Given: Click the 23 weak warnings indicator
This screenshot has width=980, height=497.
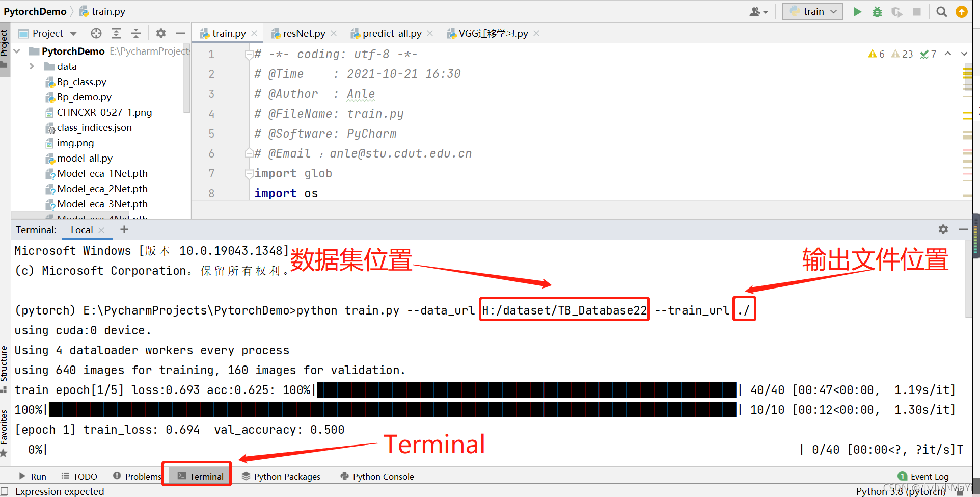Looking at the screenshot, I should 902,54.
